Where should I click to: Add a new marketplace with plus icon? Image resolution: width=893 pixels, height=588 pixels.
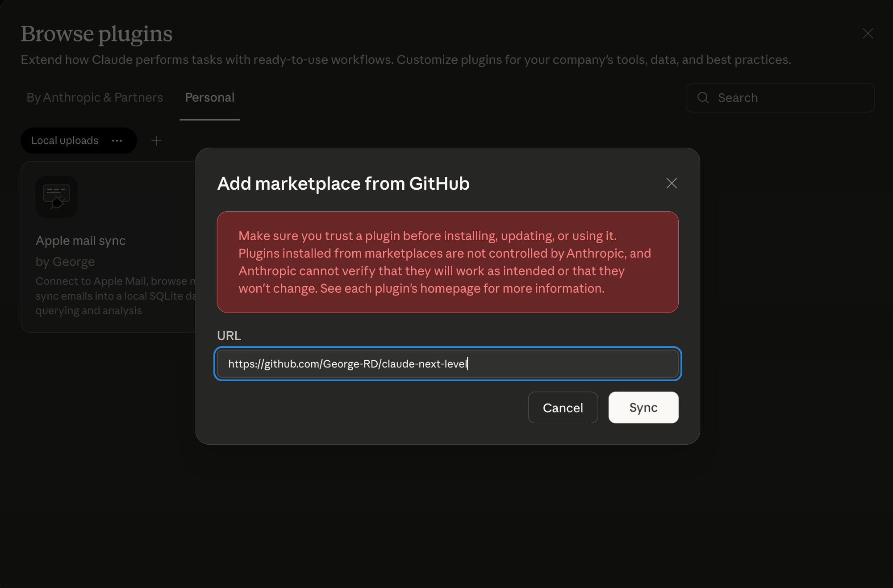tap(156, 141)
